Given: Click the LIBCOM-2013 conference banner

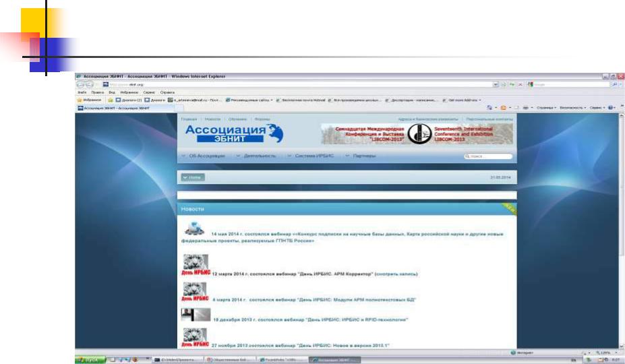Looking at the screenshot, I should coord(417,134).
